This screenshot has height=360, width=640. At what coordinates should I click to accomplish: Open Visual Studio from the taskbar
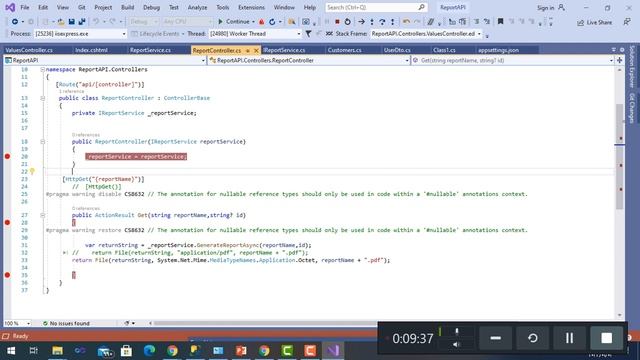coord(333,351)
